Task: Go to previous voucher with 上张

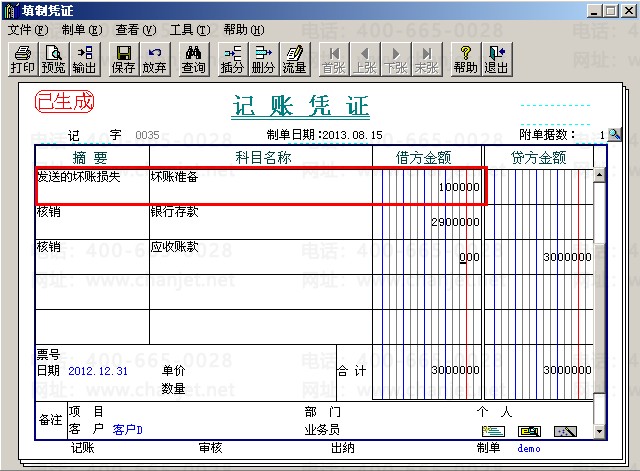Action: 365,60
